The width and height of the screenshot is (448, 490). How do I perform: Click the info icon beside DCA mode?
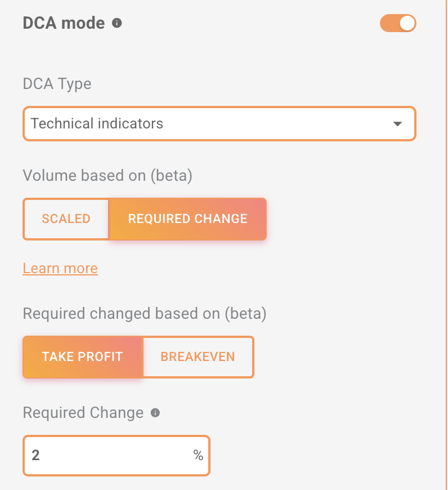point(117,23)
